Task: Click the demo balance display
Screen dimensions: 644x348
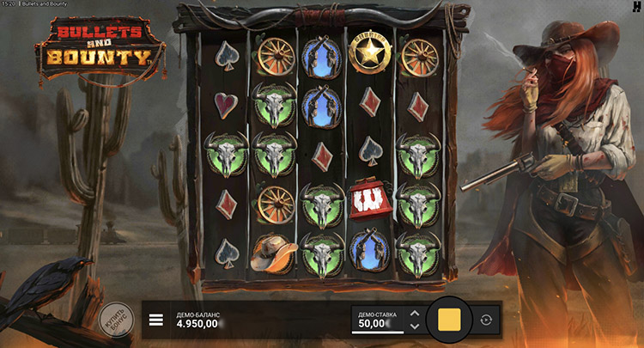Action: click(198, 320)
